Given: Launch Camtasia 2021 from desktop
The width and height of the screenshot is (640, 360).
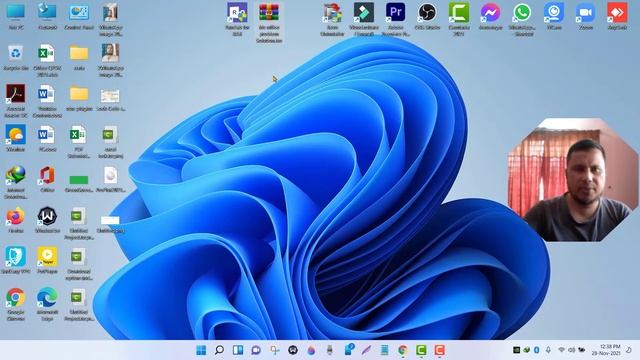Looking at the screenshot, I should pos(459,19).
